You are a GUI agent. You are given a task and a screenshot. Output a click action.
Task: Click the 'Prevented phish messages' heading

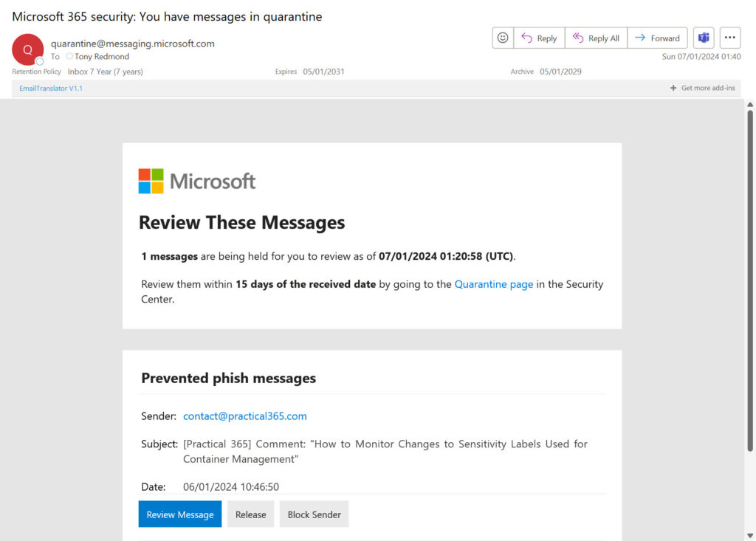click(229, 378)
